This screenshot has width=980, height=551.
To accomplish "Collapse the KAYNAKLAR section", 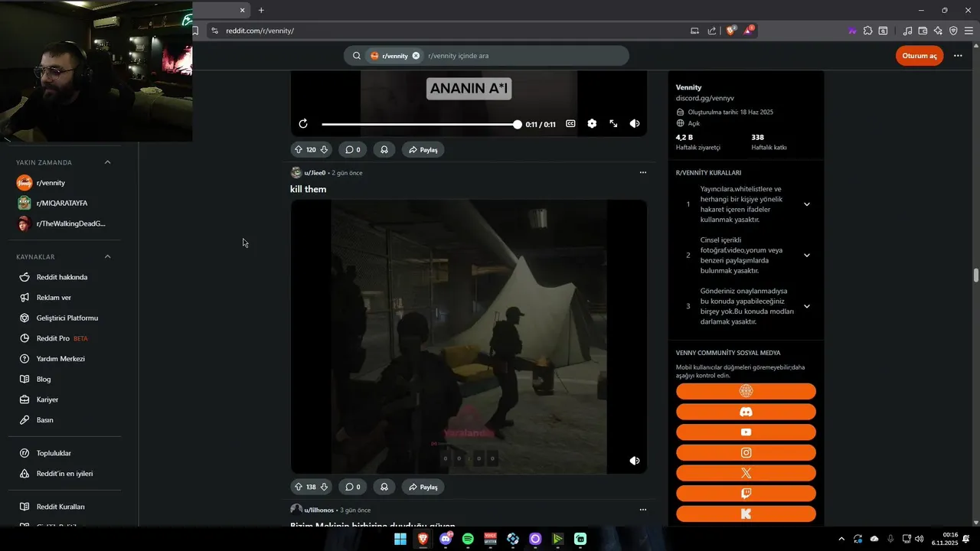I will coord(107,257).
